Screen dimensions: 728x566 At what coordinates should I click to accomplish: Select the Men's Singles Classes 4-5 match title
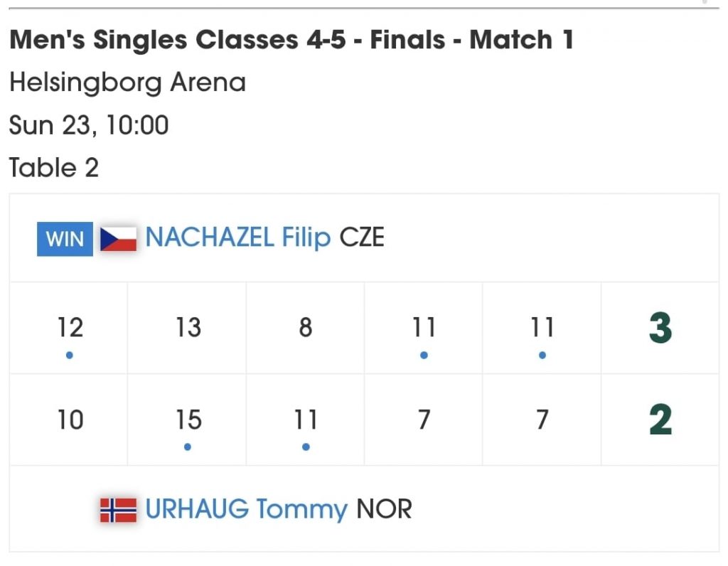pyautogui.click(x=291, y=40)
